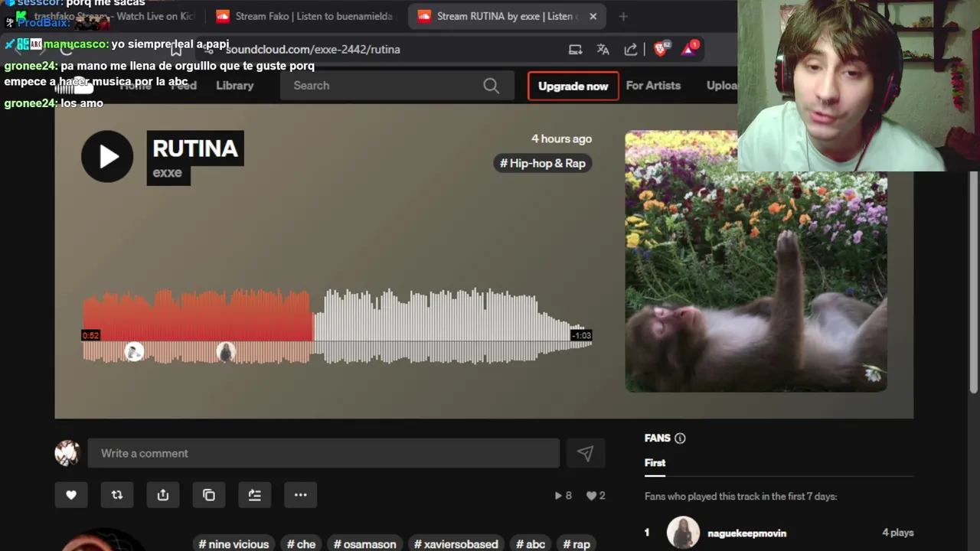
Task: Click the FANS info circle icon
Action: point(680,439)
